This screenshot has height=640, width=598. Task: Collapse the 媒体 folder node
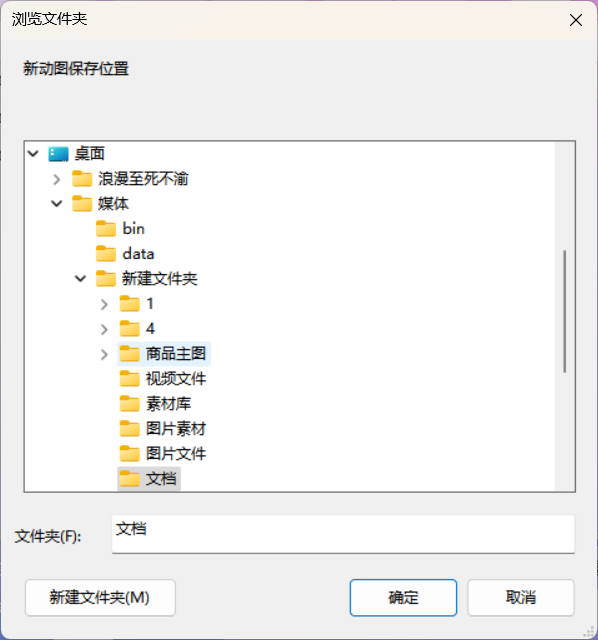(57, 203)
